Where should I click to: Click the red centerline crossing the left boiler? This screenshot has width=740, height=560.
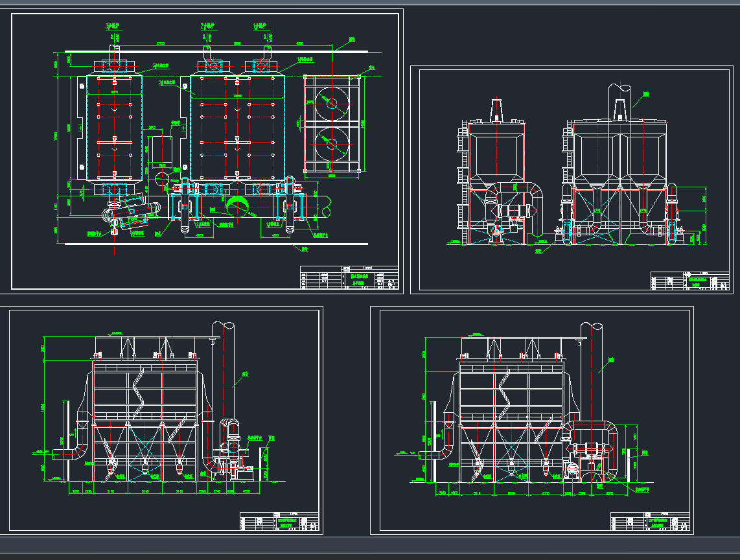(115, 130)
